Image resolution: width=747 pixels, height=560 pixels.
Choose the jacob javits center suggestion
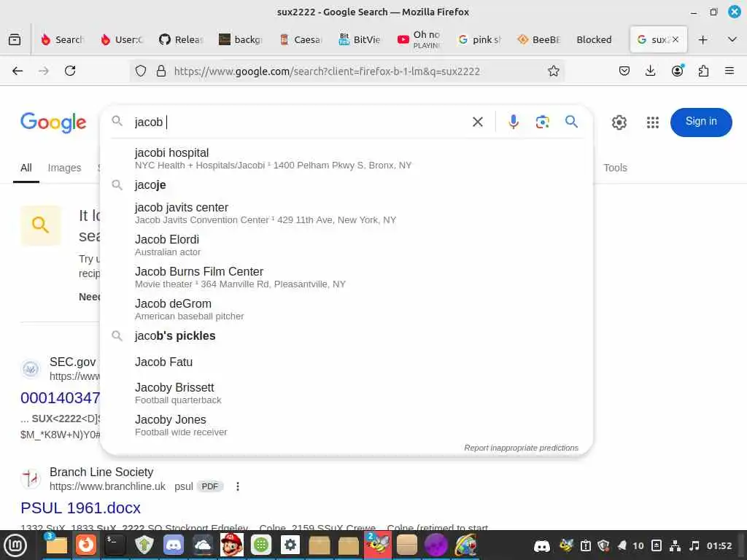point(347,214)
